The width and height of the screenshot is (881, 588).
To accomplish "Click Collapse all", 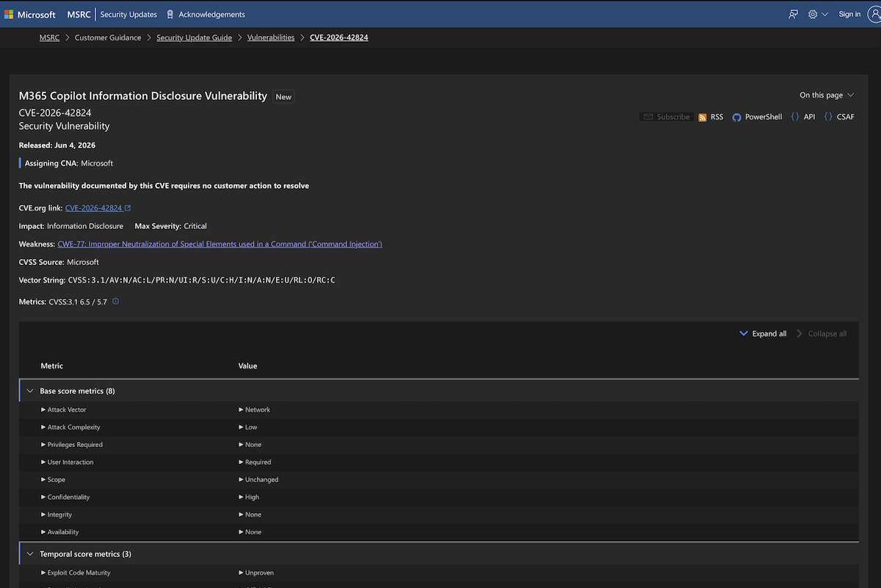I will (x=822, y=334).
